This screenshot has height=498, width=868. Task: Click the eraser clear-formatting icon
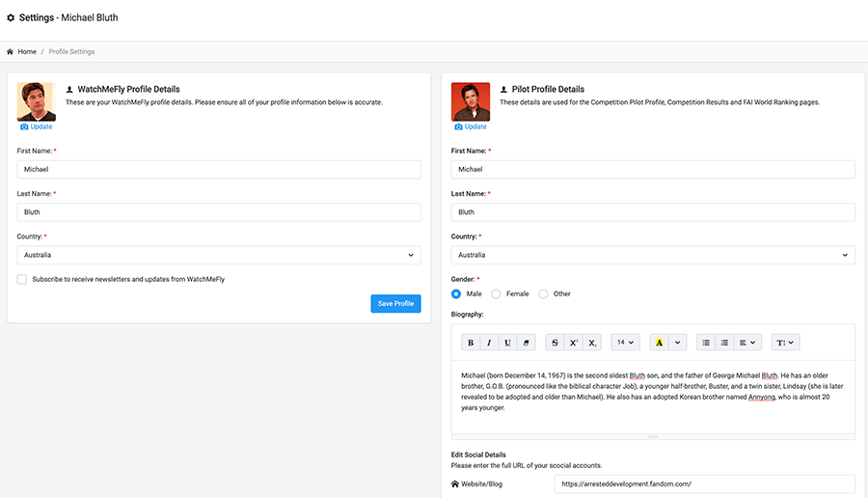click(527, 343)
